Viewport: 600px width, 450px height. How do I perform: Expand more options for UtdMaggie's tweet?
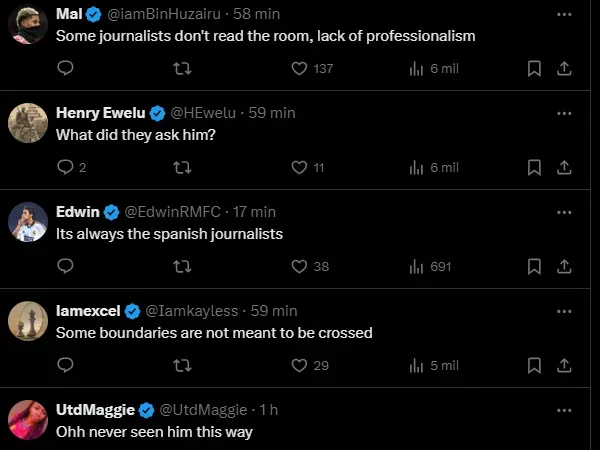tap(564, 410)
